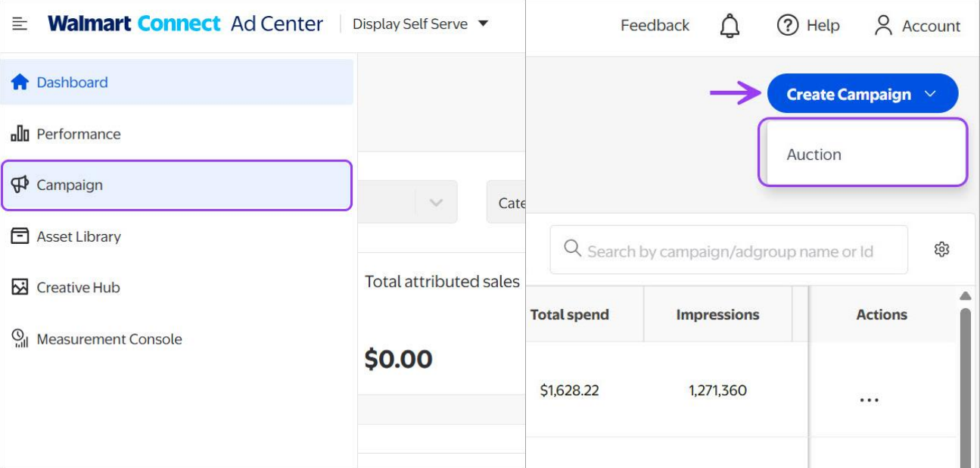The image size is (980, 468).
Task: Open the filter dropdown chevron
Action: coord(436,202)
